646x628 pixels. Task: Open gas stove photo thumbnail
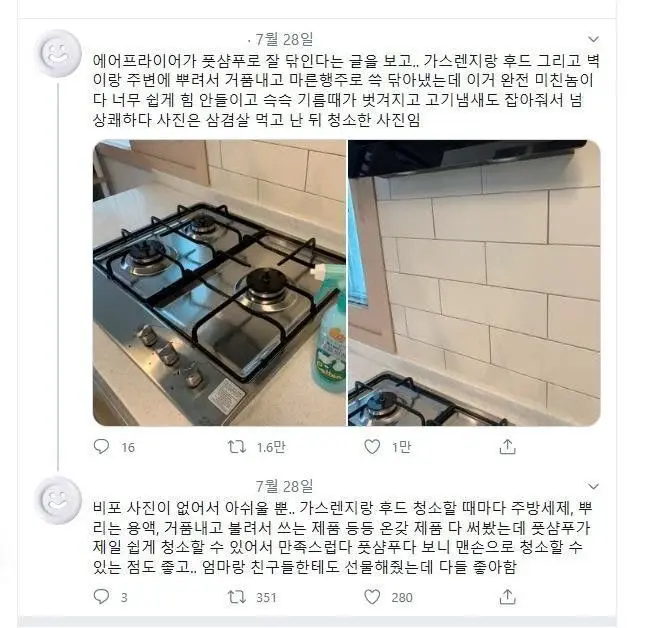tap(220, 283)
